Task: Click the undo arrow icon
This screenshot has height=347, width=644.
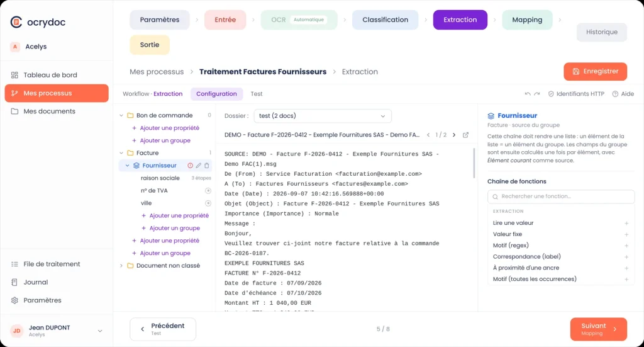Action: tap(528, 94)
